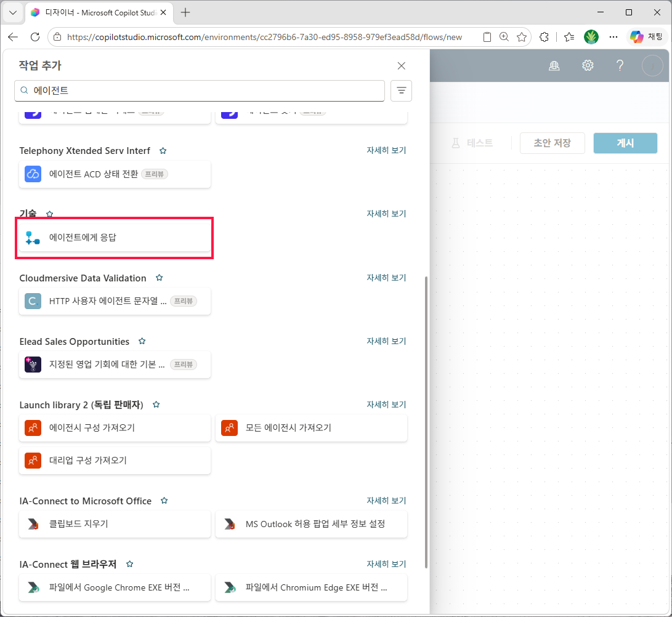
Task: Favorite the Launch library 2 connector
Action: click(x=156, y=405)
